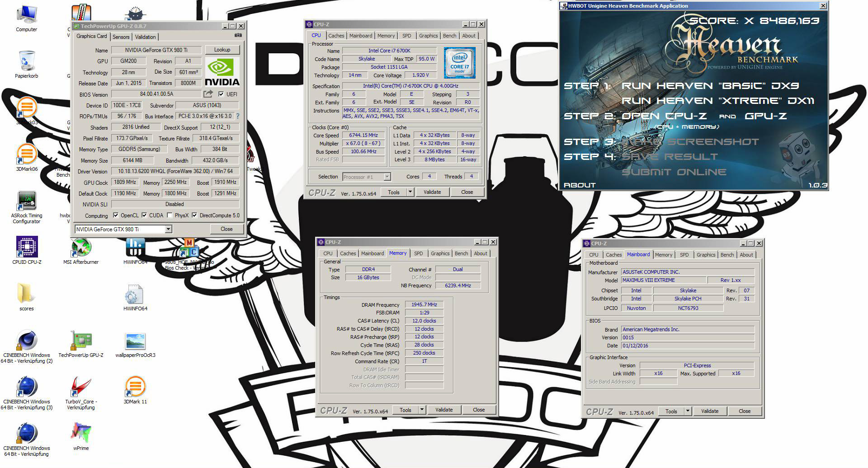Launch the CPUID CPU-Z desktop shortcut
The width and height of the screenshot is (868, 468).
point(27,250)
